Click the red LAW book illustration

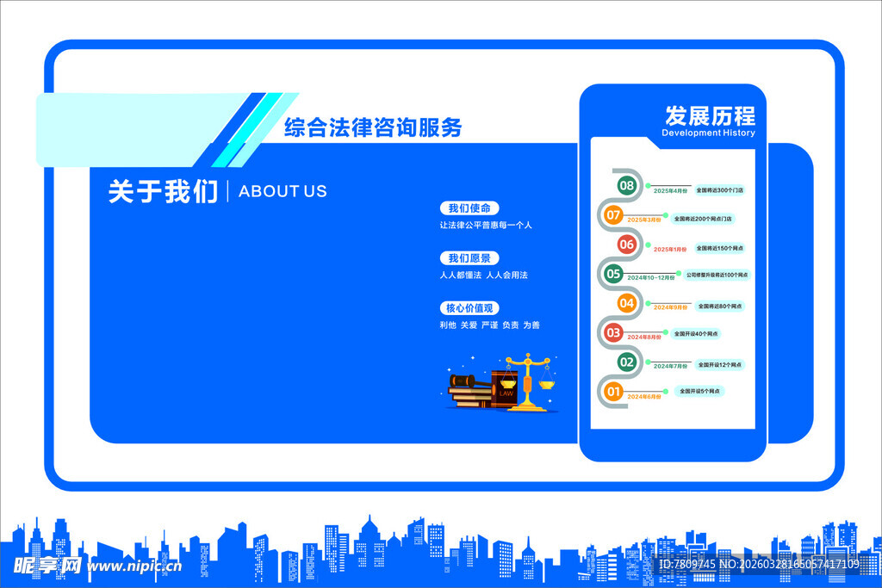pos(504,390)
